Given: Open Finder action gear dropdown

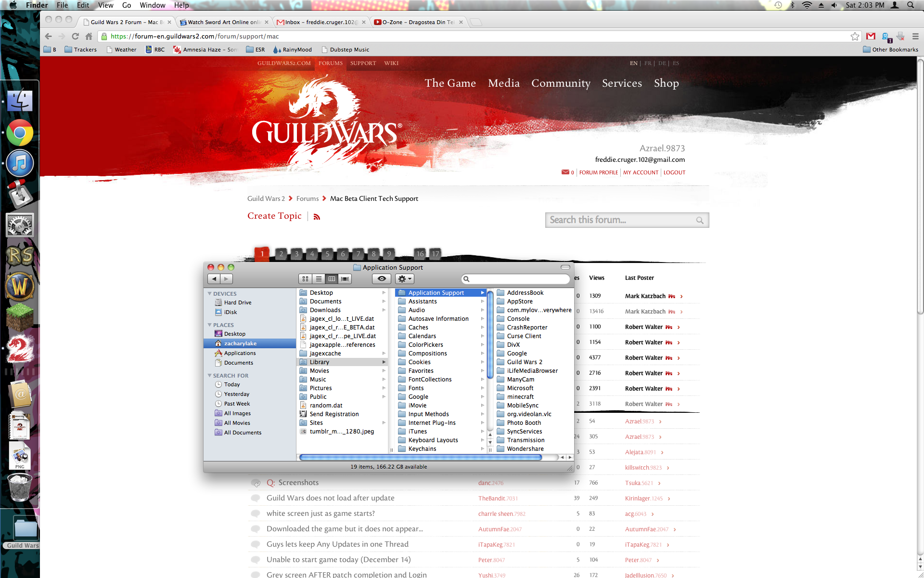Looking at the screenshot, I should [x=404, y=279].
